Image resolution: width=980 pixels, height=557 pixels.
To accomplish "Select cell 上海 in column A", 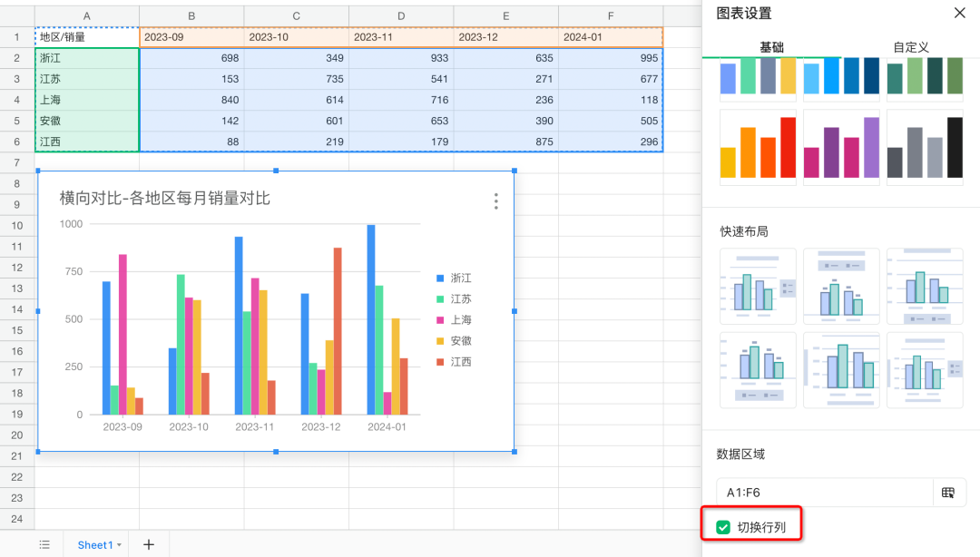I will click(x=87, y=100).
